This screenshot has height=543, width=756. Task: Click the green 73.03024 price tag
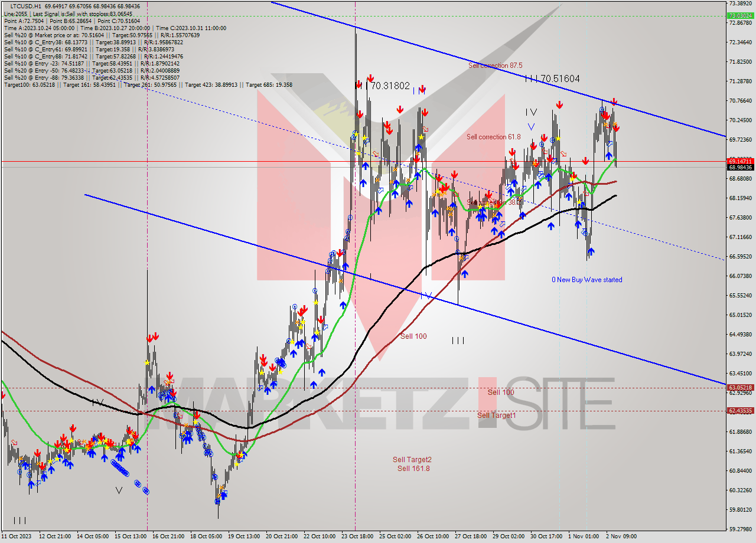741,16
